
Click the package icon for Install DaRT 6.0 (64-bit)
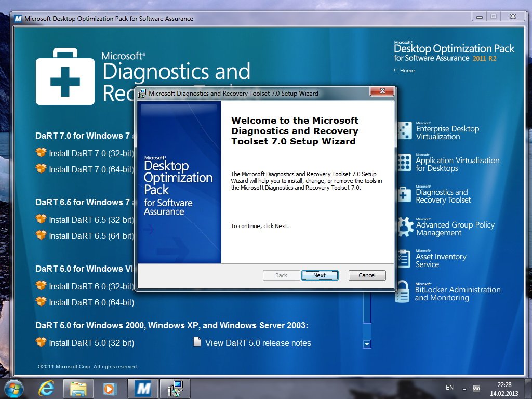[42, 302]
